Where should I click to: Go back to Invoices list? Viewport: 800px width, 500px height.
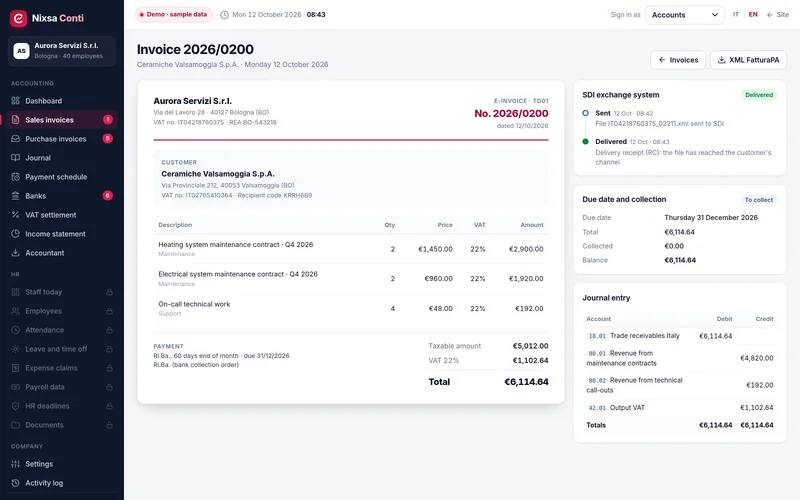pos(678,60)
